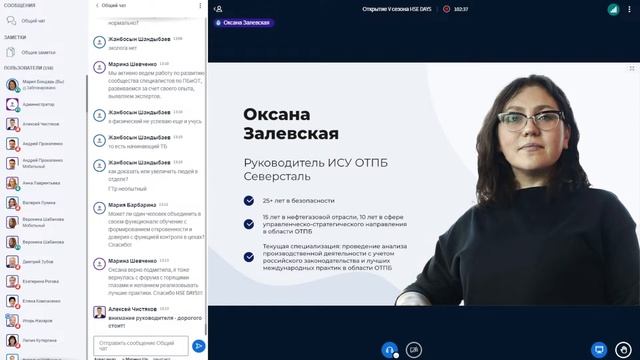The image size is (640, 360).
Task: Click the screen share button
Action: point(599,350)
